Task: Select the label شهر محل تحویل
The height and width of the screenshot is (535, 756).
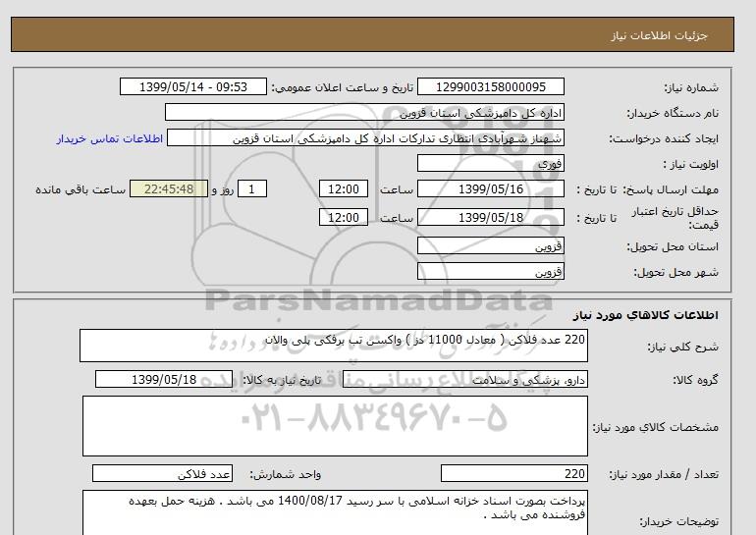Action: tap(675, 272)
